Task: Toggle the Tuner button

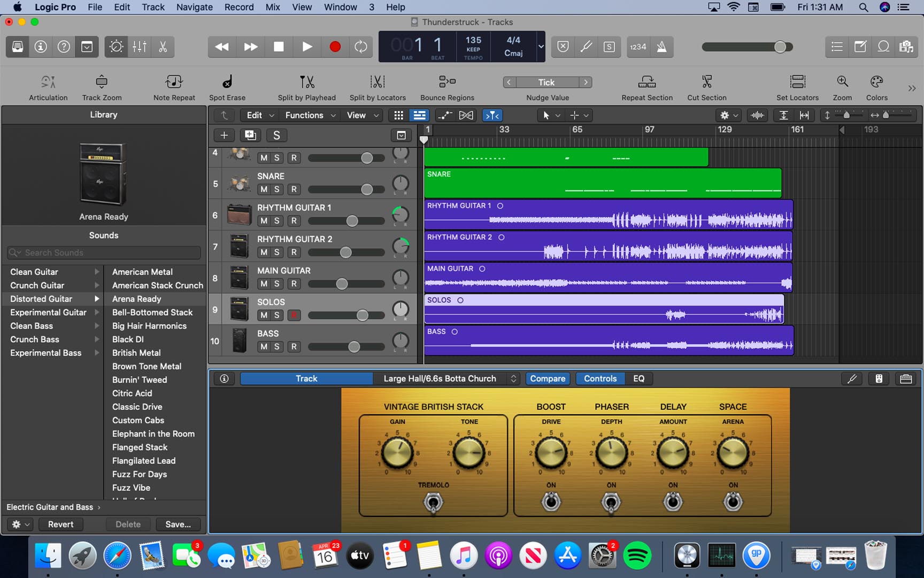Action: 586,47
